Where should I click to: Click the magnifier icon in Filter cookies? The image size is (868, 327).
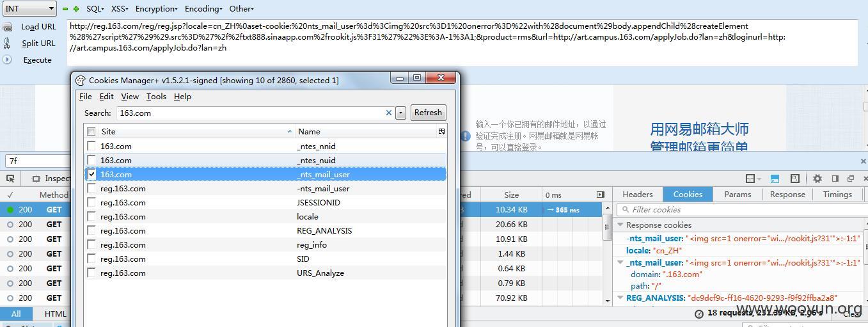tap(624, 209)
